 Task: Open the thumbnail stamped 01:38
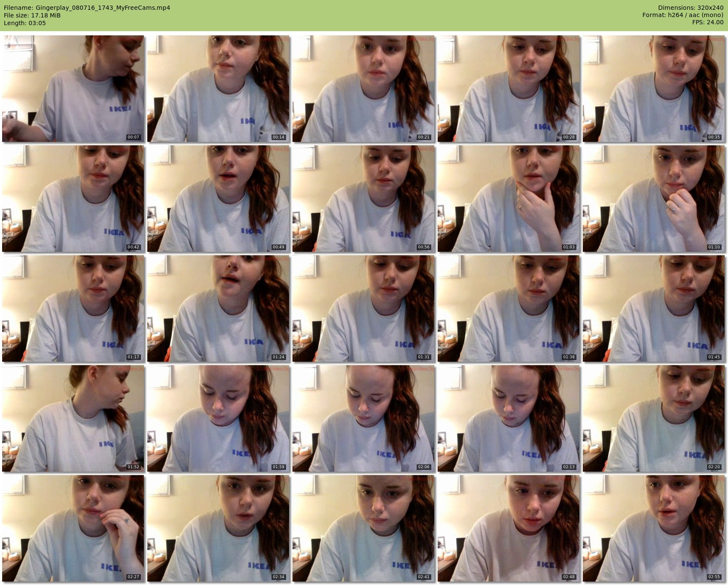(x=509, y=308)
